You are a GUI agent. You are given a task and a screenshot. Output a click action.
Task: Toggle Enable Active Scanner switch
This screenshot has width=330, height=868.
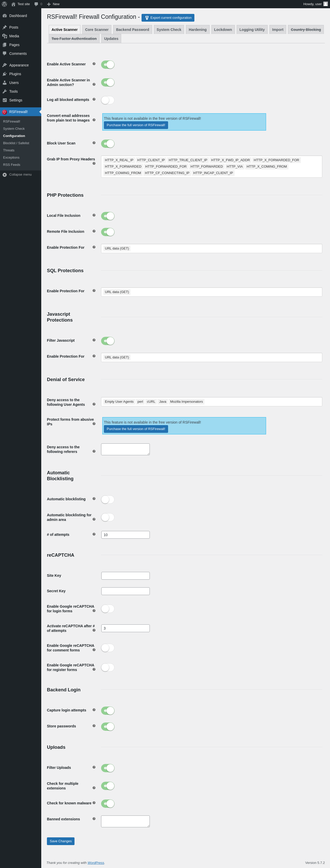pos(108,64)
